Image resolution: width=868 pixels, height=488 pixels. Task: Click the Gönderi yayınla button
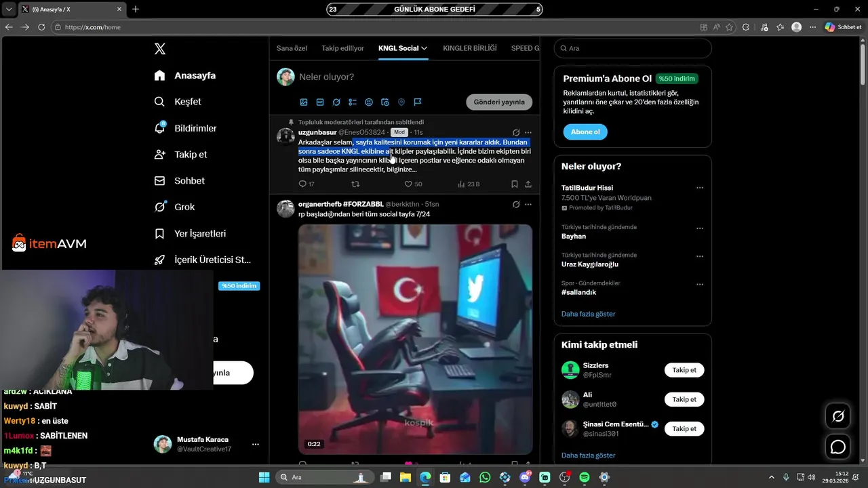499,102
